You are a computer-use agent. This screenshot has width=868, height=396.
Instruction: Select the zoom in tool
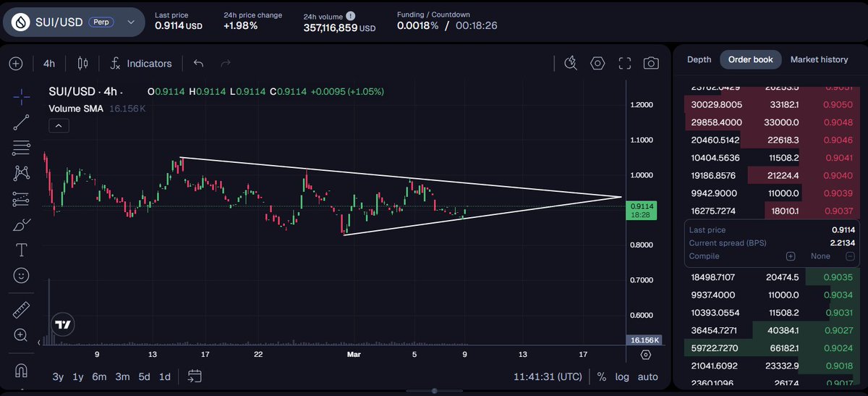coord(22,335)
